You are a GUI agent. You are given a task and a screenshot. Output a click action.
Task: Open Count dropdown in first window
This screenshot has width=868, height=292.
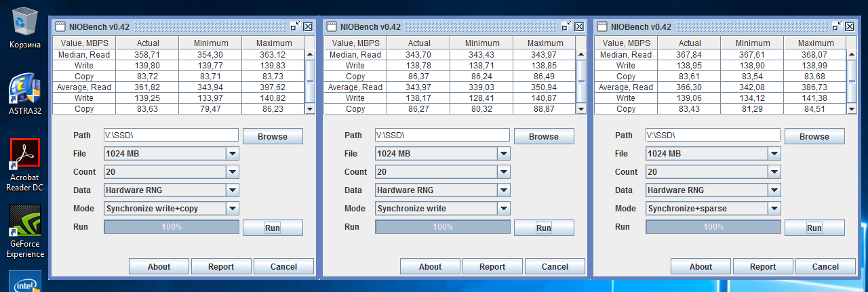click(x=233, y=172)
